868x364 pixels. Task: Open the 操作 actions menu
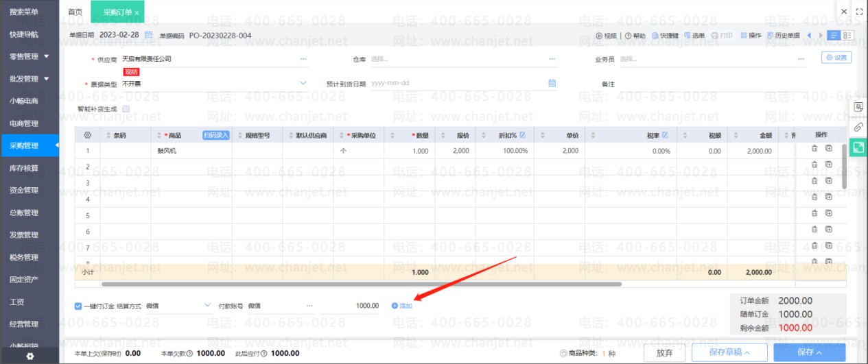(751, 36)
